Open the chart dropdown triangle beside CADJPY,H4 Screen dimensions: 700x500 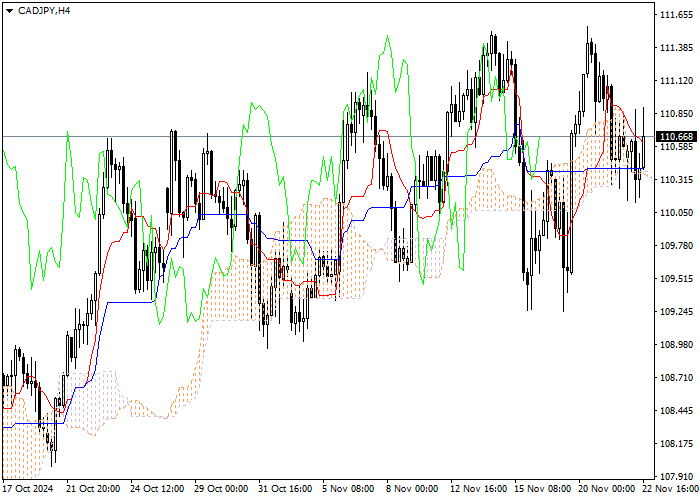[9, 11]
